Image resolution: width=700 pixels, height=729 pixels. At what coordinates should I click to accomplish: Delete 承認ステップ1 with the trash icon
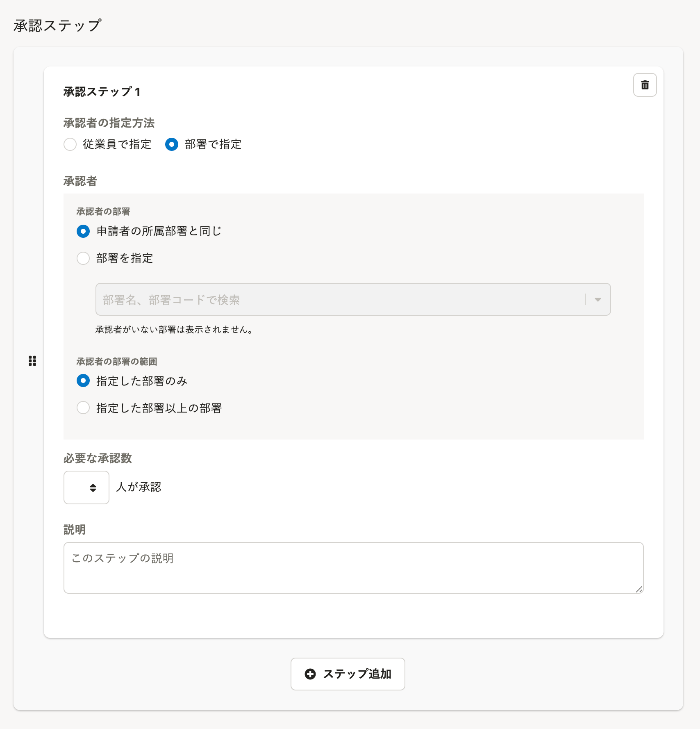click(645, 85)
